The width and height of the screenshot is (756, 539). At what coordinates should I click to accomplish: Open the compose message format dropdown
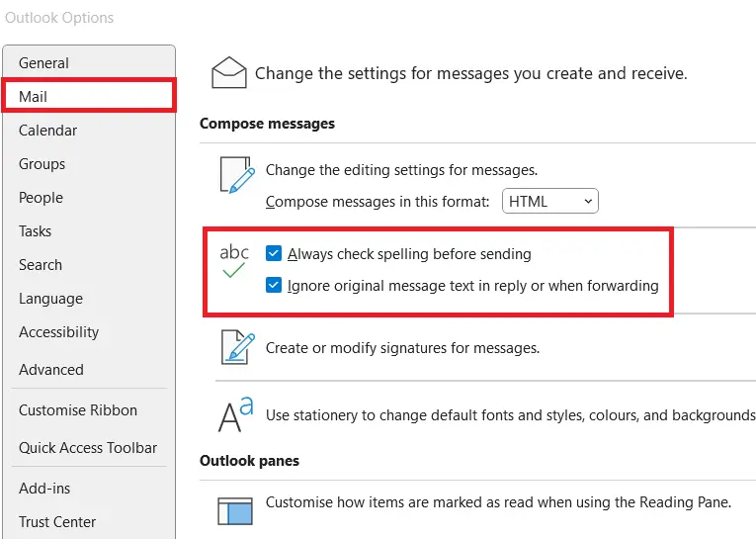point(550,201)
